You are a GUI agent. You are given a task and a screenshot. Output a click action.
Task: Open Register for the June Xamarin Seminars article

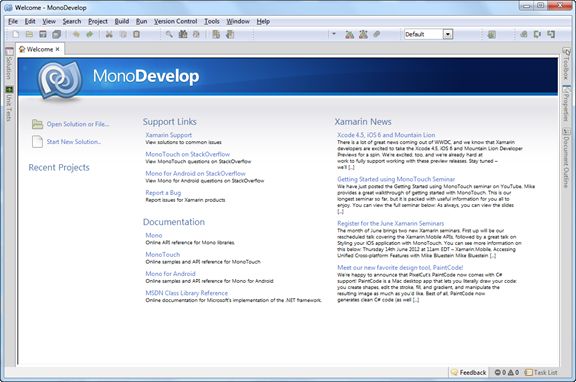pyautogui.click(x=390, y=223)
